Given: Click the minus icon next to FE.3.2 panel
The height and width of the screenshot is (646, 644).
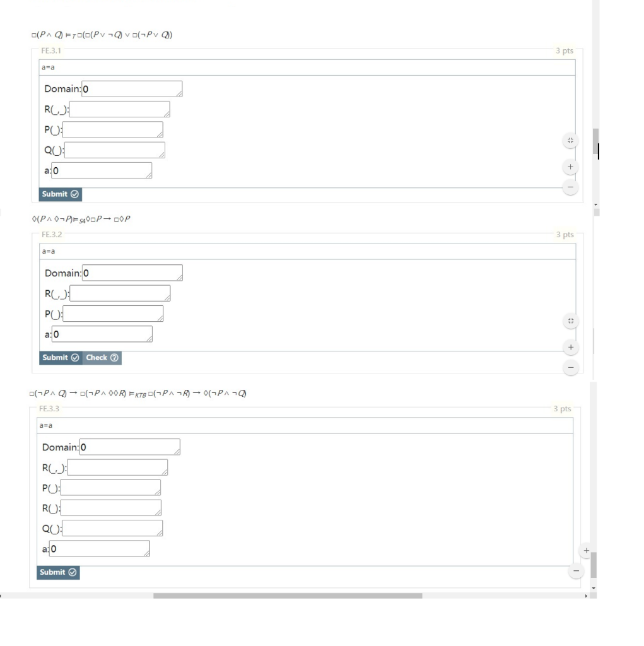Looking at the screenshot, I should point(570,367).
